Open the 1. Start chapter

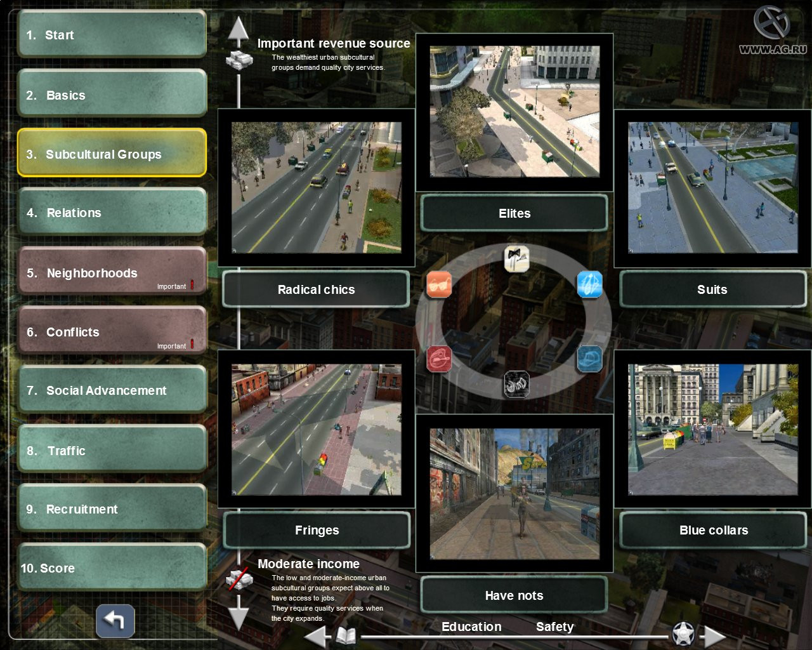pos(112,35)
